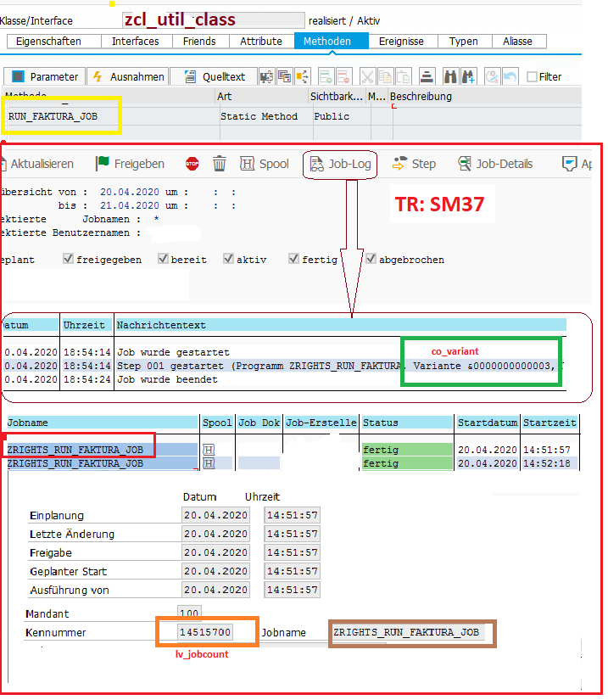Image resolution: width=608 pixels, height=700 pixels.
Task: Open Job-Details from the toolbar
Action: click(x=495, y=164)
